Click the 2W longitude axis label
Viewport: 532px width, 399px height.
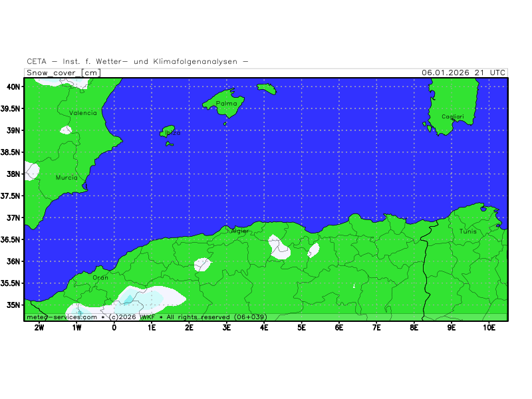point(39,327)
